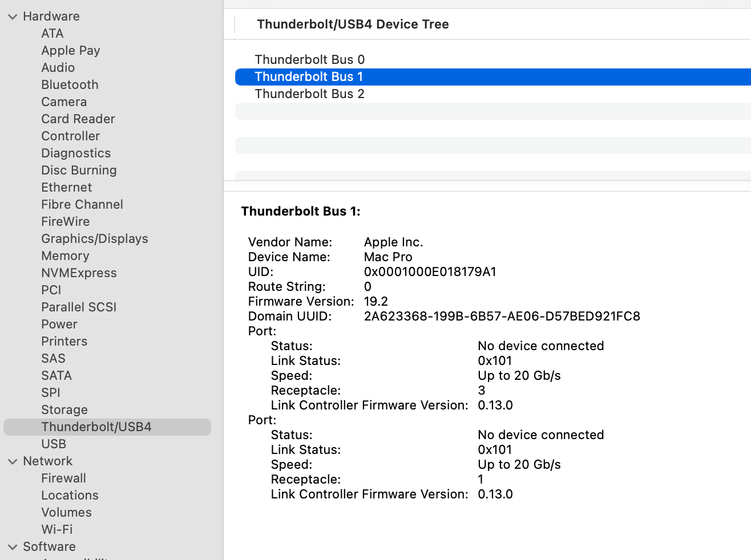View Storage information
The image size is (751, 560).
coord(64,410)
